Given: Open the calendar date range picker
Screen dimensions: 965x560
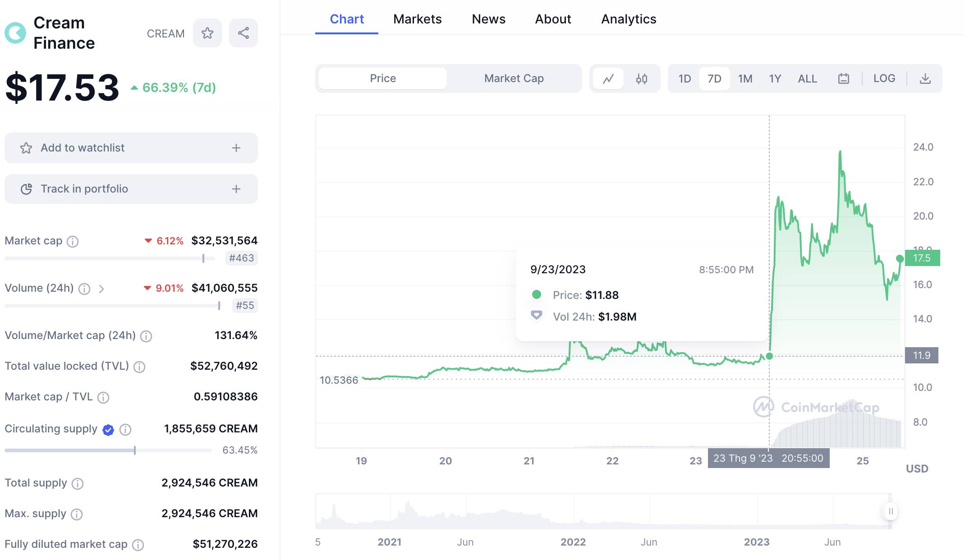Looking at the screenshot, I should click(x=843, y=78).
